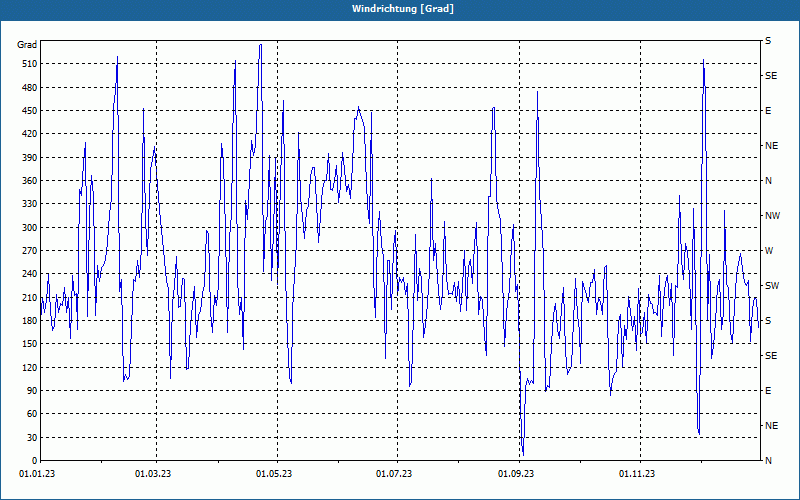Select the 210 tick label on the y-axis

point(30,297)
